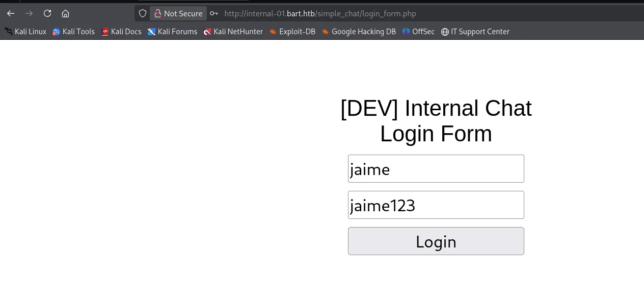644x299 pixels.
Task: Click the tracking protection shield icon
Action: (143, 13)
